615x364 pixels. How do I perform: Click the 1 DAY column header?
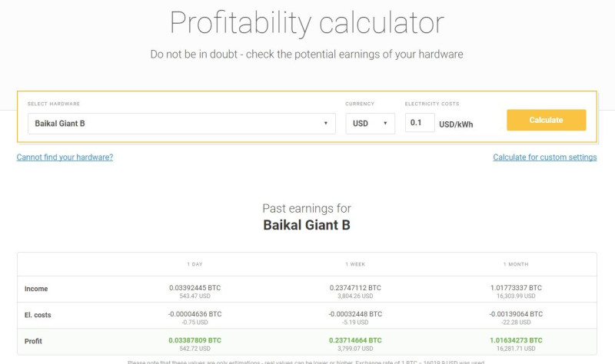(194, 263)
